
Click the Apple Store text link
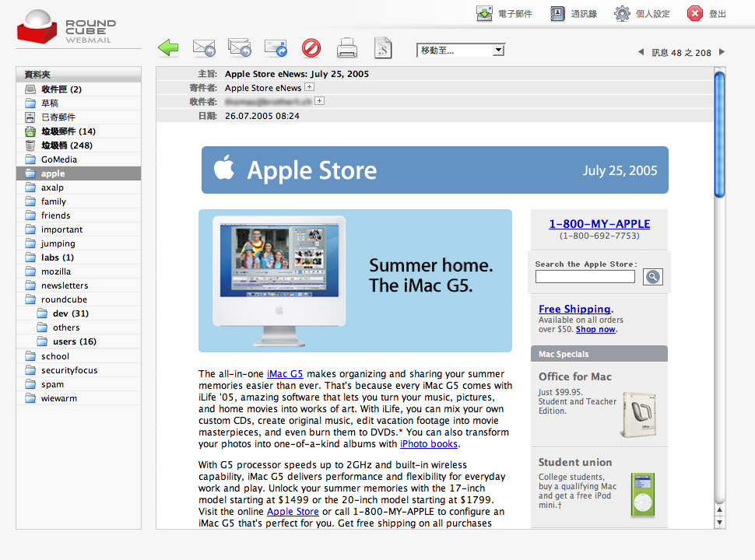tap(293, 512)
